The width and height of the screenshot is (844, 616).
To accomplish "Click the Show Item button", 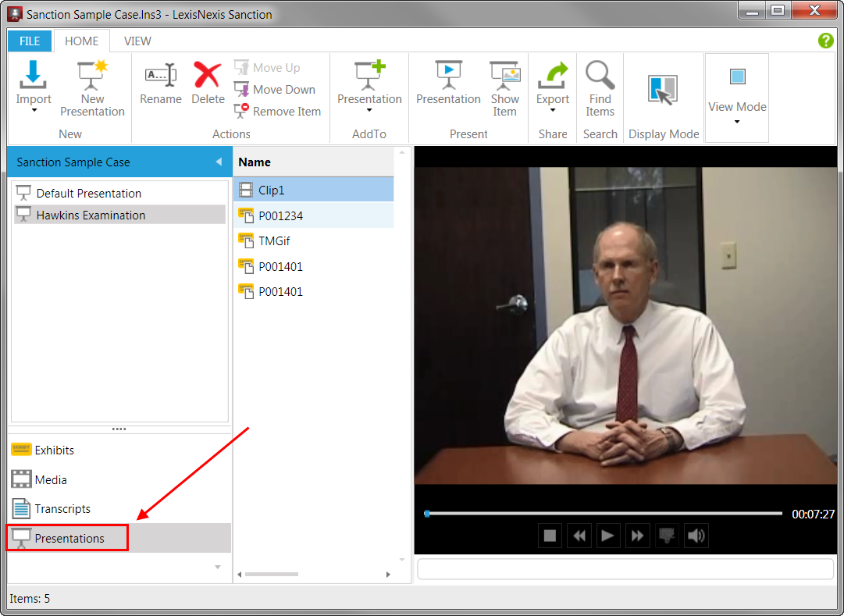I will pyautogui.click(x=504, y=88).
